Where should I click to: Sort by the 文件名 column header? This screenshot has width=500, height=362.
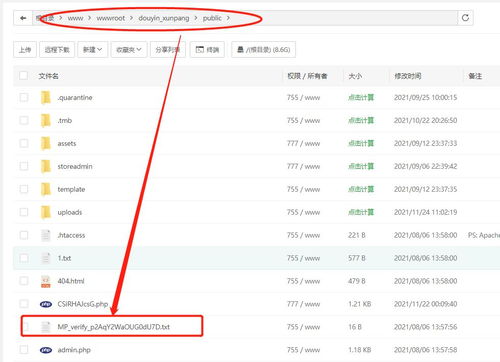tap(48, 76)
